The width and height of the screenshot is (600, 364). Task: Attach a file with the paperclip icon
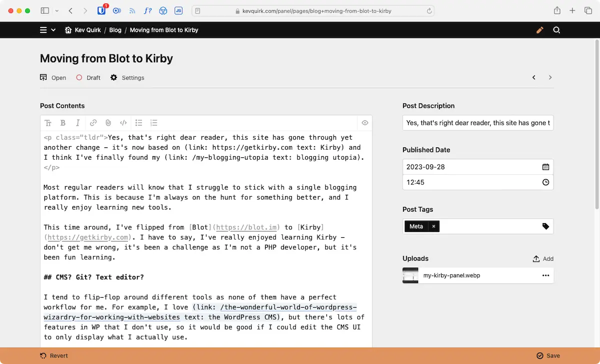tap(108, 123)
